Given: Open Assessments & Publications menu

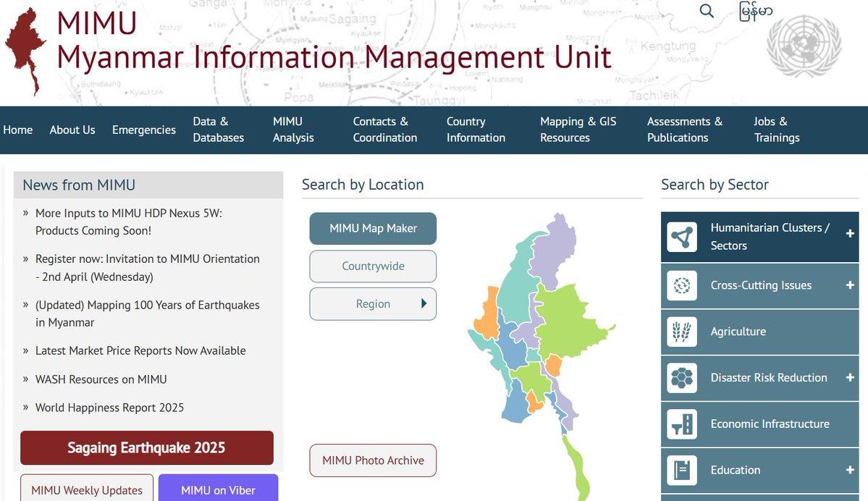Looking at the screenshot, I should pos(685,130).
